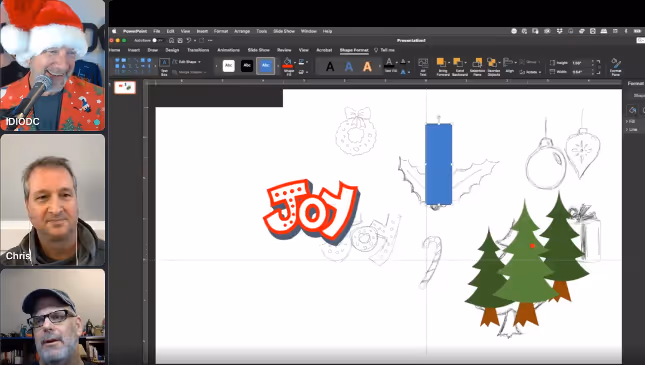Apply the blue A WordArt style
The image size is (645, 365).
coord(349,66)
